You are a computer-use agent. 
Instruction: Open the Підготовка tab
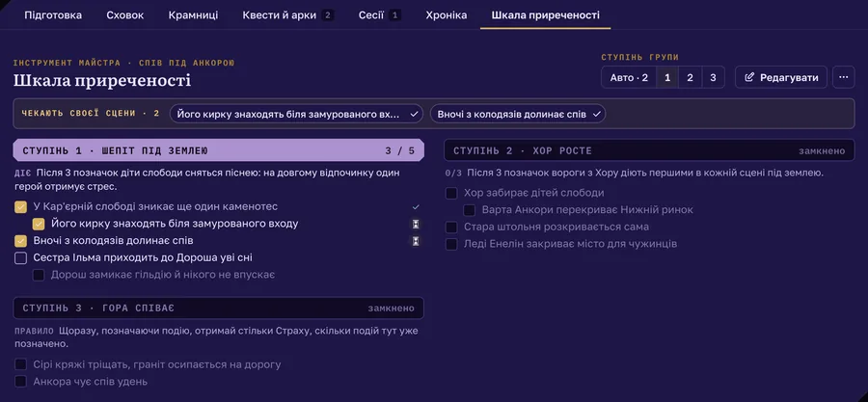pyautogui.click(x=53, y=14)
